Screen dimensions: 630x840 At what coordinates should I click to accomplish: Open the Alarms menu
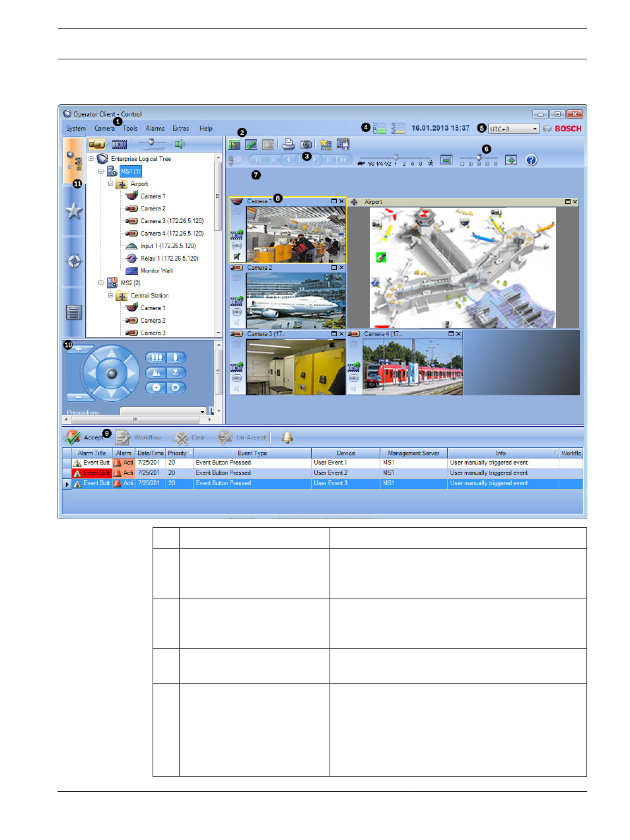coord(155,129)
